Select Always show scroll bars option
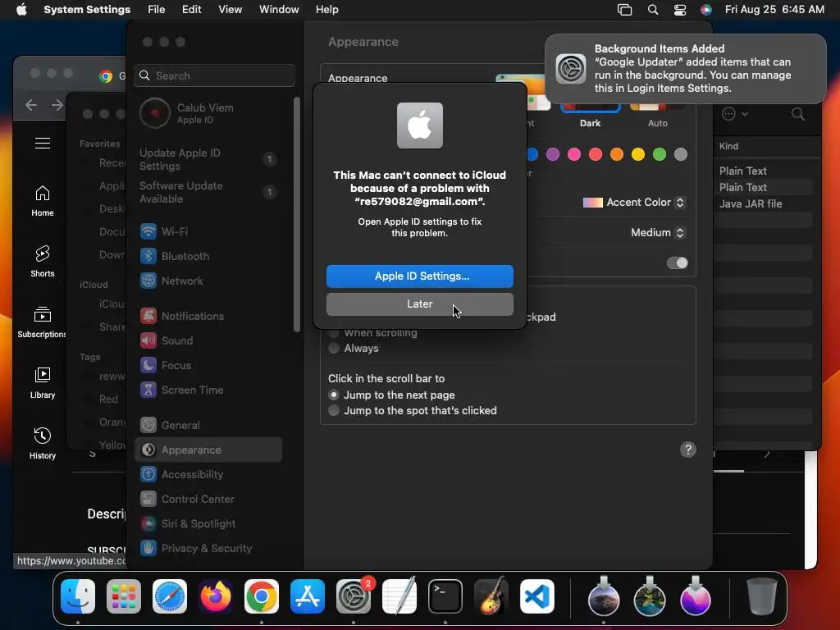Viewport: 840px width, 630px height. (x=354, y=348)
